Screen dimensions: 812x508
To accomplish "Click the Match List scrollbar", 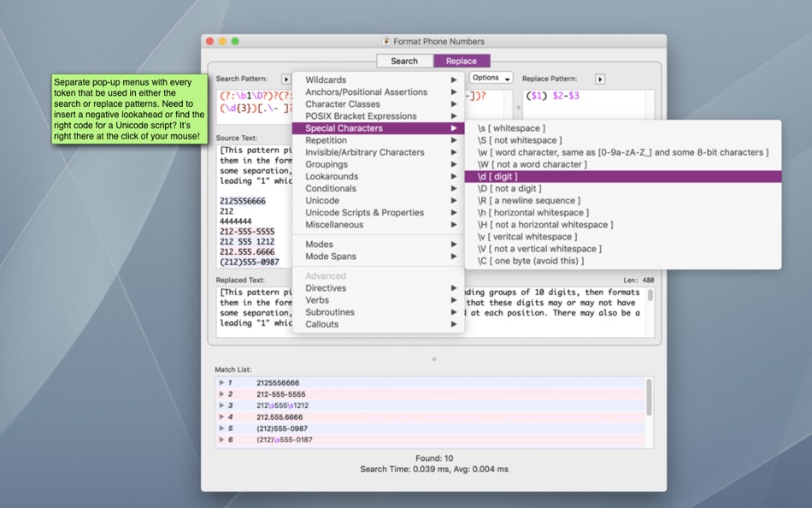I will 650,397.
